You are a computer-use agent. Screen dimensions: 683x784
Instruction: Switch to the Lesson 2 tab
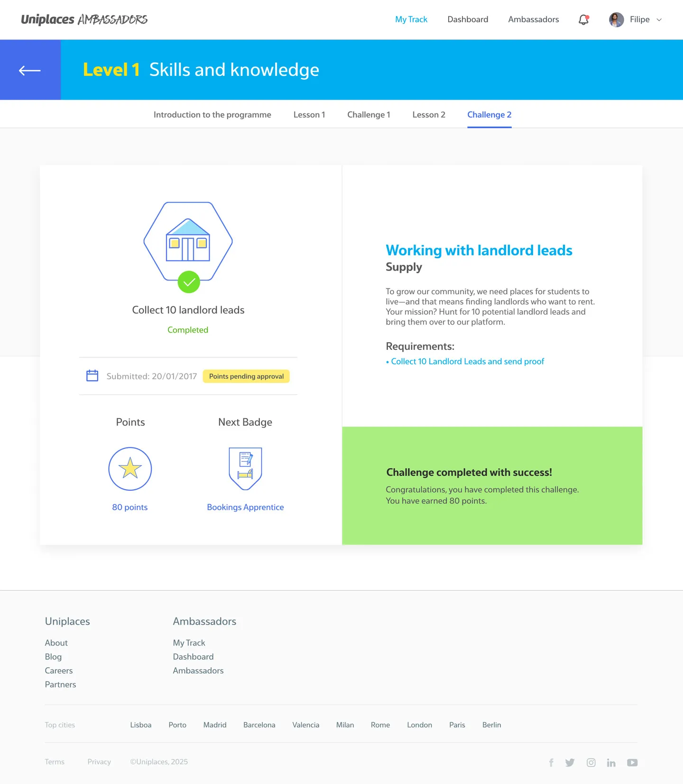pos(429,115)
